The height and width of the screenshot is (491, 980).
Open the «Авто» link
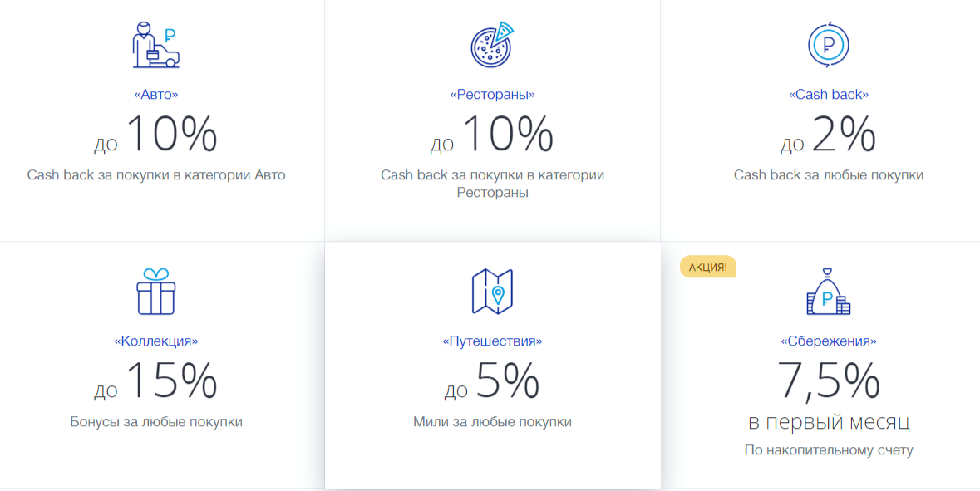[x=156, y=95]
